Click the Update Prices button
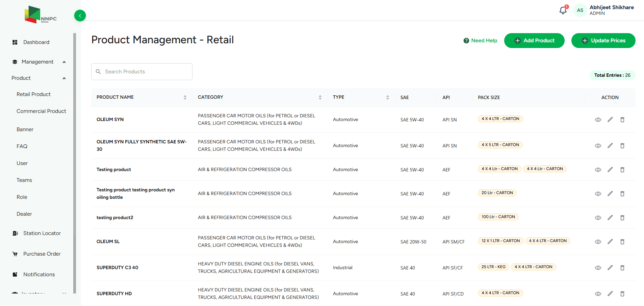This screenshot has height=306, width=644. [603, 40]
